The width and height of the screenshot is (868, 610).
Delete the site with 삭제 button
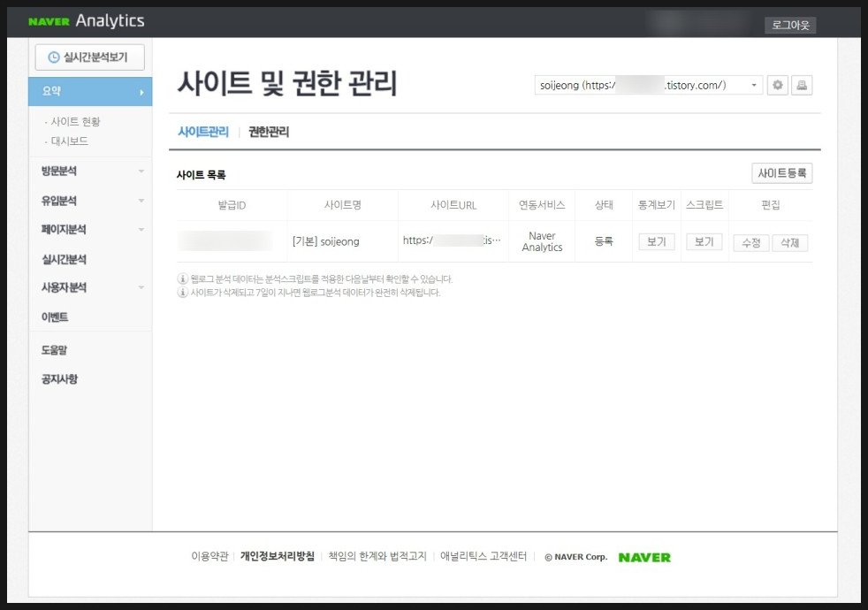click(x=789, y=242)
